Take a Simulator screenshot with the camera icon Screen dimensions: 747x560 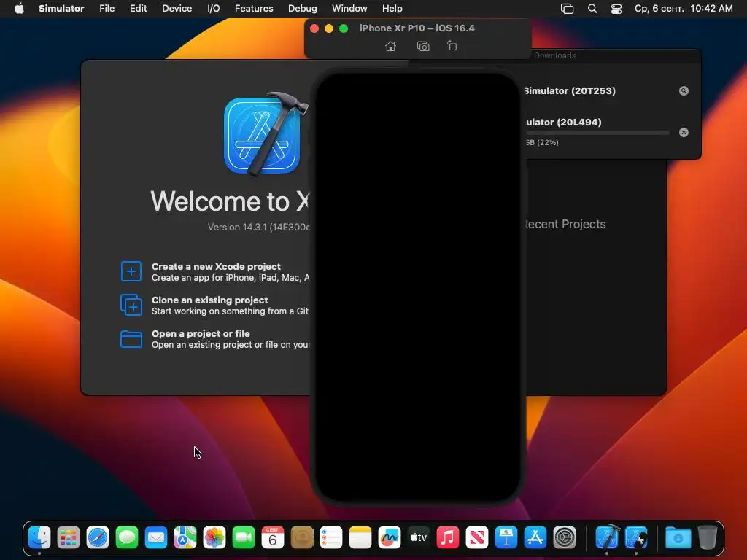click(x=423, y=46)
